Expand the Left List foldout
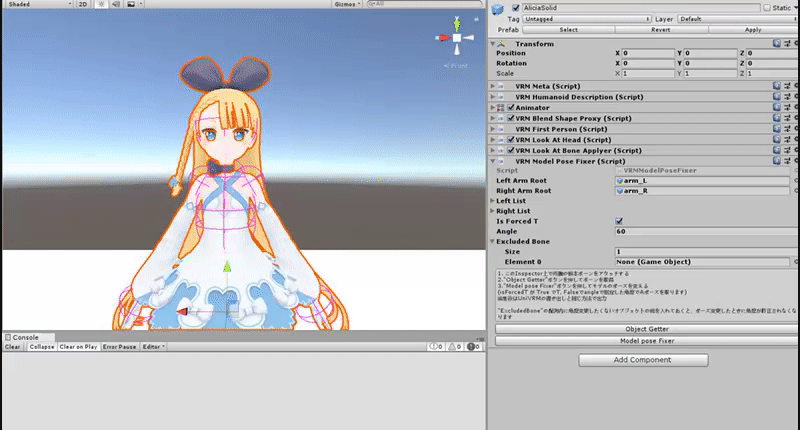Viewport: 800px width, 430px height. tap(492, 201)
